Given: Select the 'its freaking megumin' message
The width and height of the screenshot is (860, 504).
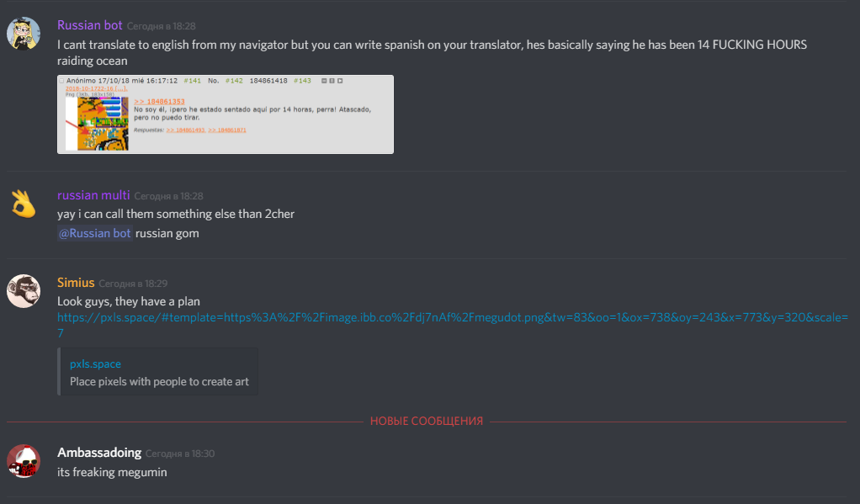Looking at the screenshot, I should [x=112, y=472].
